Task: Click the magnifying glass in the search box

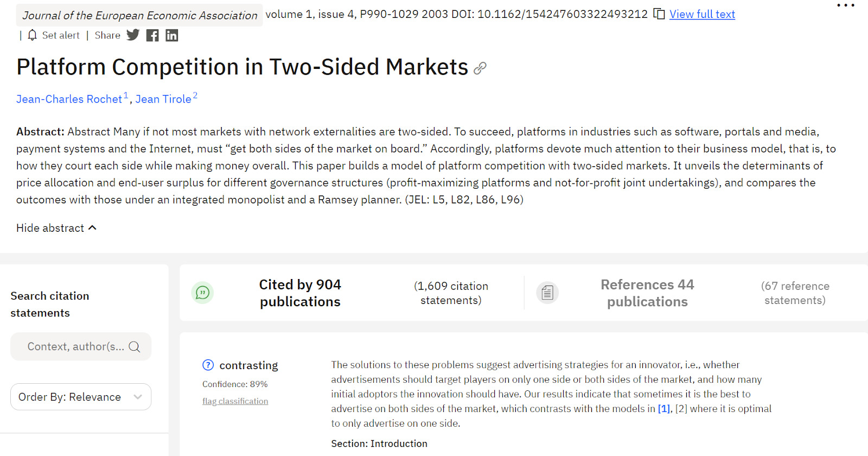Action: pyautogui.click(x=135, y=346)
